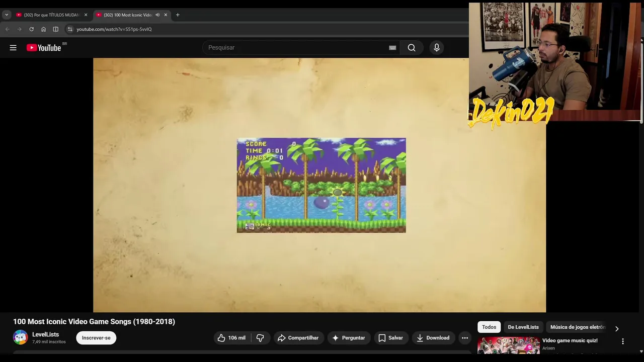This screenshot has width=644, height=362.
Task: Click the address bar URL
Action: point(114,29)
